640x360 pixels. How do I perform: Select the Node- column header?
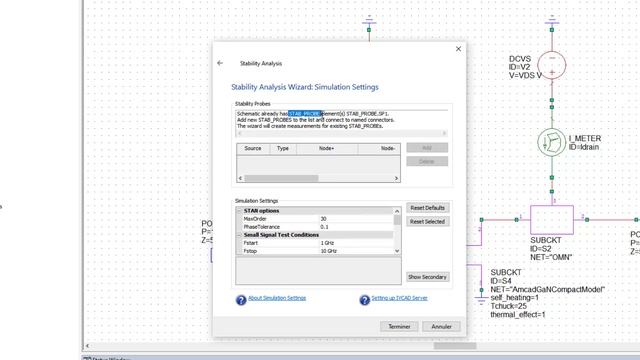point(379,149)
